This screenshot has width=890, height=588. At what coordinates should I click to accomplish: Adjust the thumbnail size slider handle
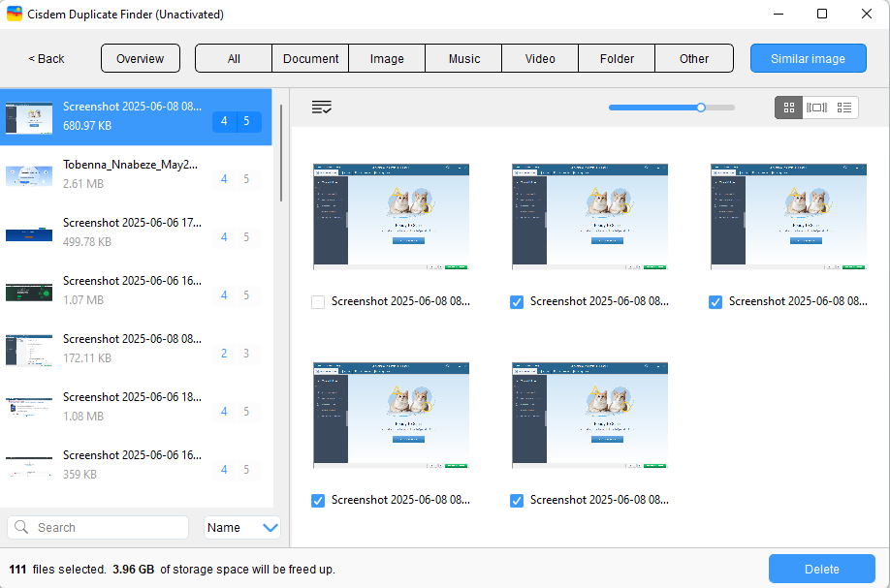coord(701,108)
